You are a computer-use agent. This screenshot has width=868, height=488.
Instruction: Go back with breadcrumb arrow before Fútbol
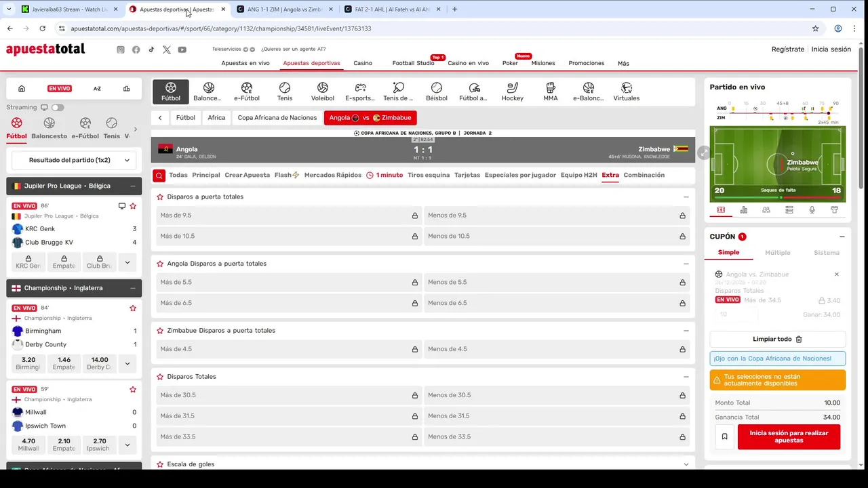(x=160, y=118)
